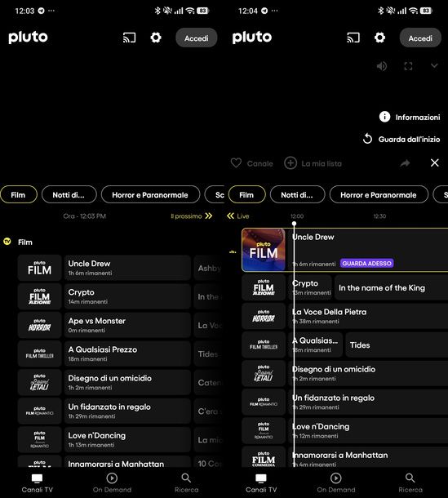
Task: Open Pluto Legami Letali logo in right guide
Action: (x=264, y=374)
